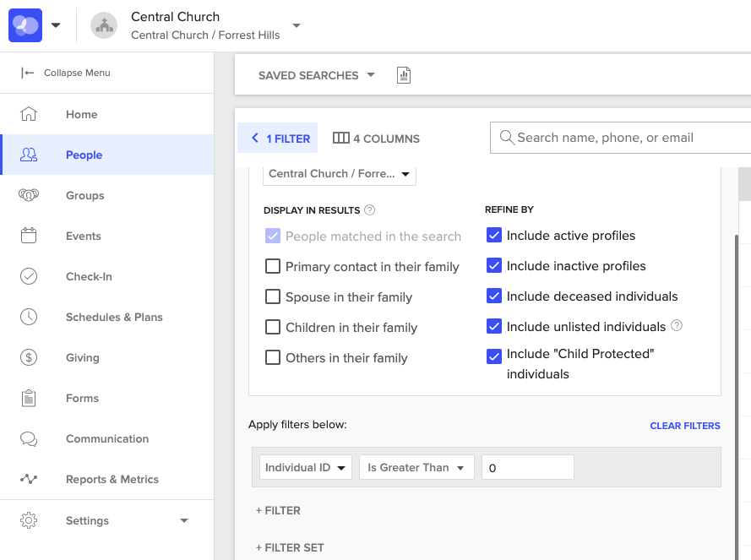The height and width of the screenshot is (560, 751).
Task: Switch to the People section
Action: tap(84, 155)
